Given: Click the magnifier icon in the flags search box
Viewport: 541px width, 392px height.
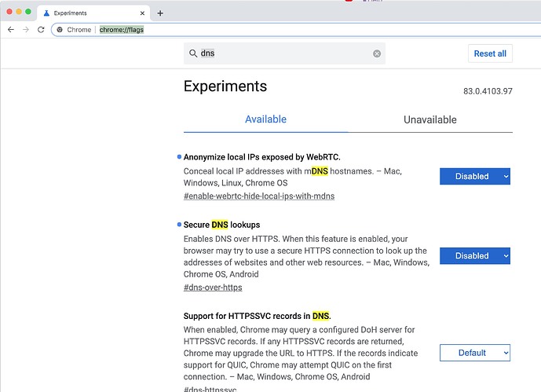Looking at the screenshot, I should (x=193, y=53).
